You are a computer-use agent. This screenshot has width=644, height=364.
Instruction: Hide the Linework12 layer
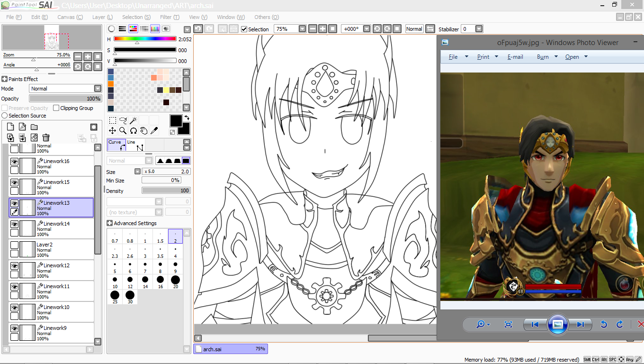14,266
